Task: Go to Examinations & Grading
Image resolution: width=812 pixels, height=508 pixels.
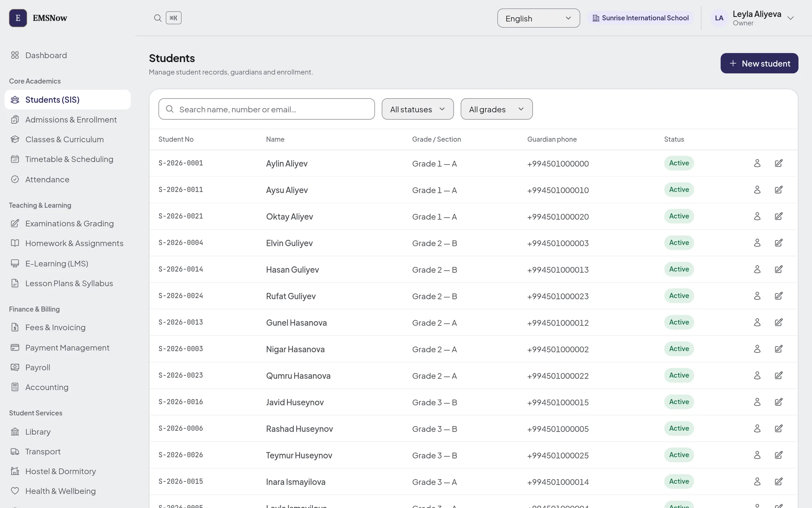Action: click(68, 224)
